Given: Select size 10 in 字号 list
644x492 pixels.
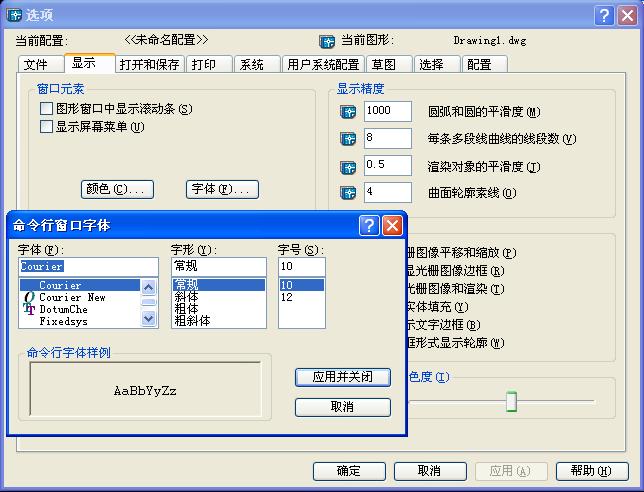Looking at the screenshot, I should (302, 285).
